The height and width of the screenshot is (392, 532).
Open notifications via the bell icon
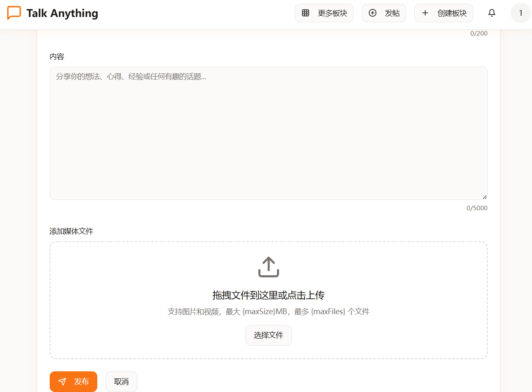point(491,13)
